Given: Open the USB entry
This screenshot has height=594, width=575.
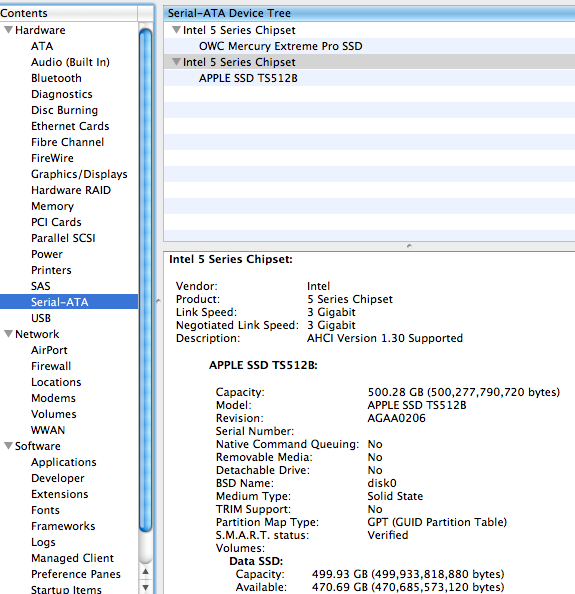Looking at the screenshot, I should [x=41, y=318].
